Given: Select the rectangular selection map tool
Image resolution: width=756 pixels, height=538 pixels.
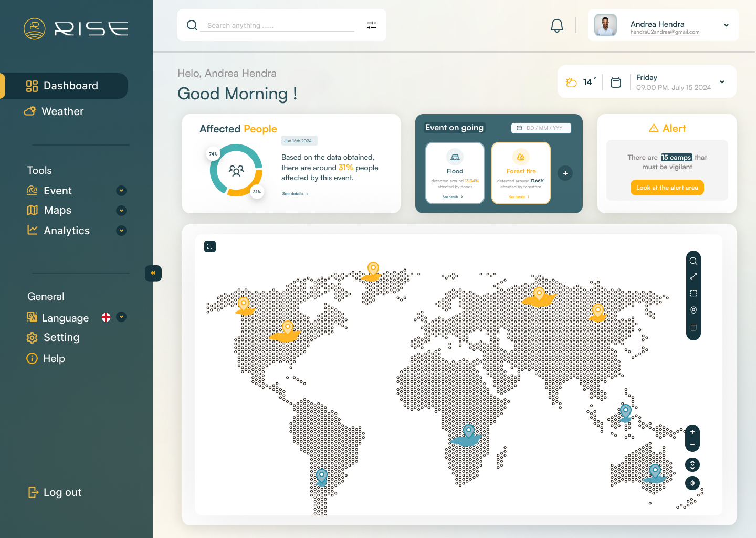Looking at the screenshot, I should pos(693,293).
